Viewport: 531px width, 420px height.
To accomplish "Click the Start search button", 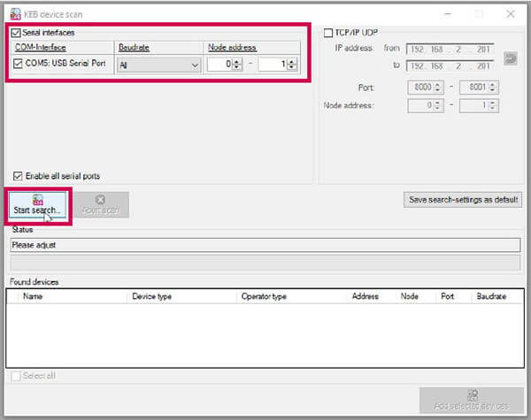I will tap(37, 205).
